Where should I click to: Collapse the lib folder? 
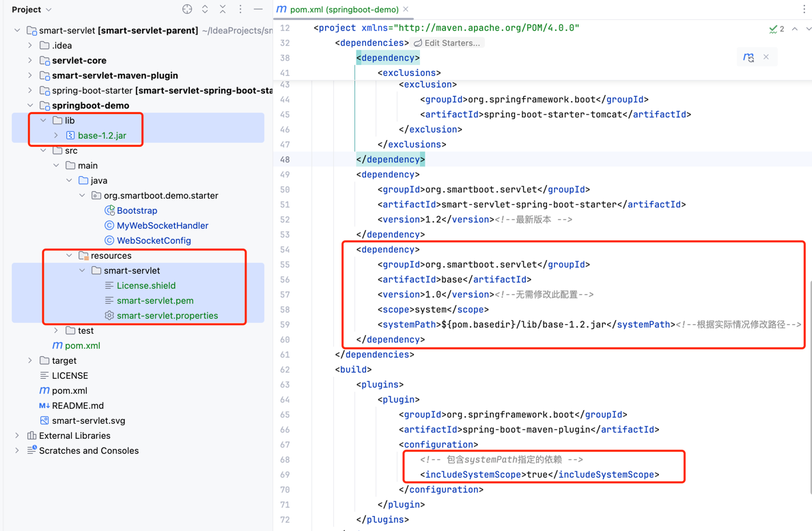coord(44,121)
